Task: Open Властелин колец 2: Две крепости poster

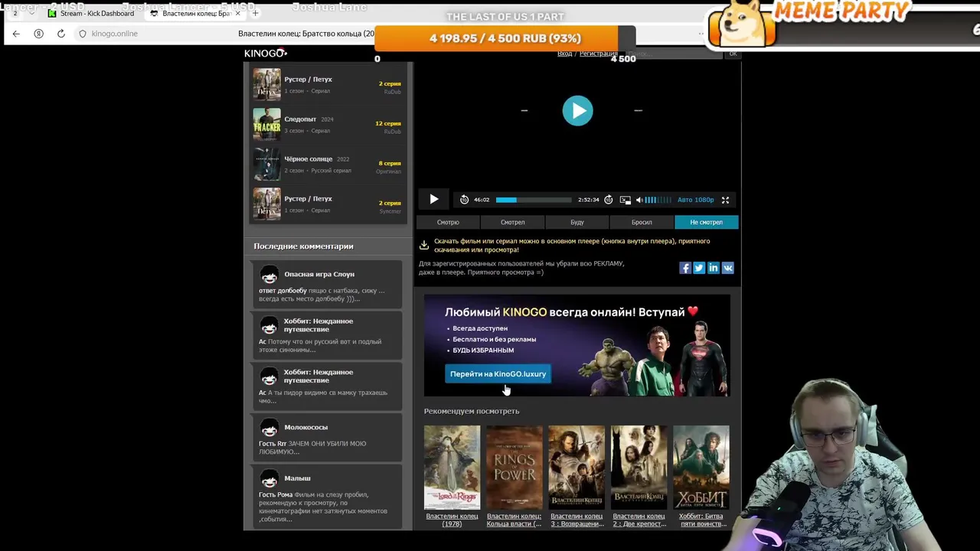Action: coord(639,468)
